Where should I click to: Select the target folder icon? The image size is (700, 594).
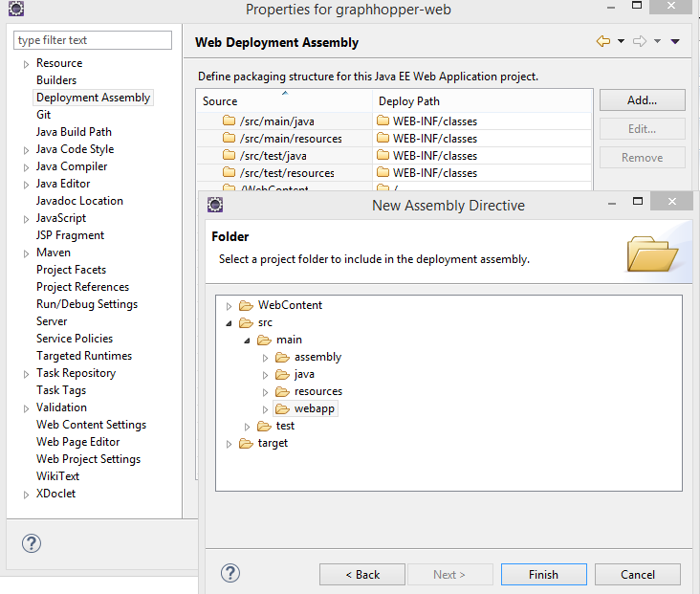tap(246, 443)
